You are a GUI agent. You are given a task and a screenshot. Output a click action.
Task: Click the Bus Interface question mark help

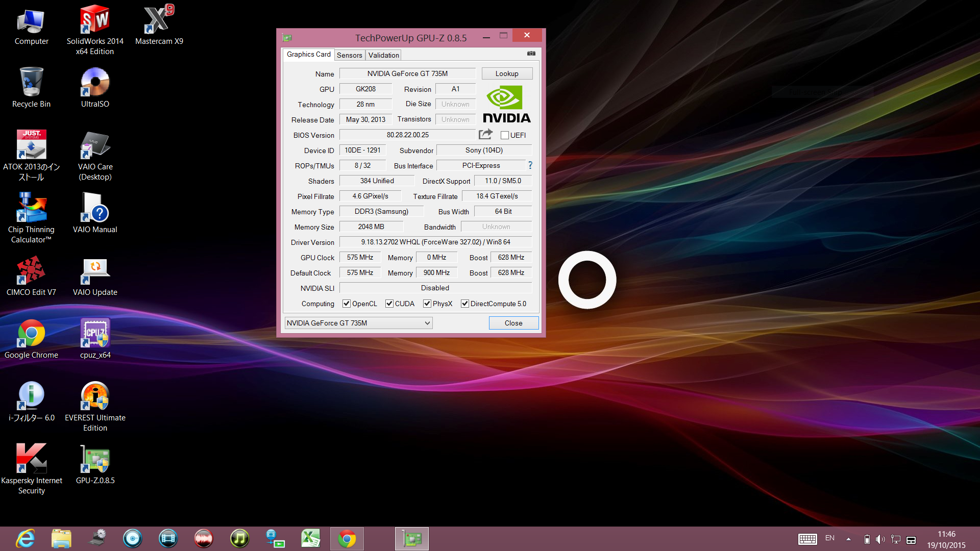[530, 165]
